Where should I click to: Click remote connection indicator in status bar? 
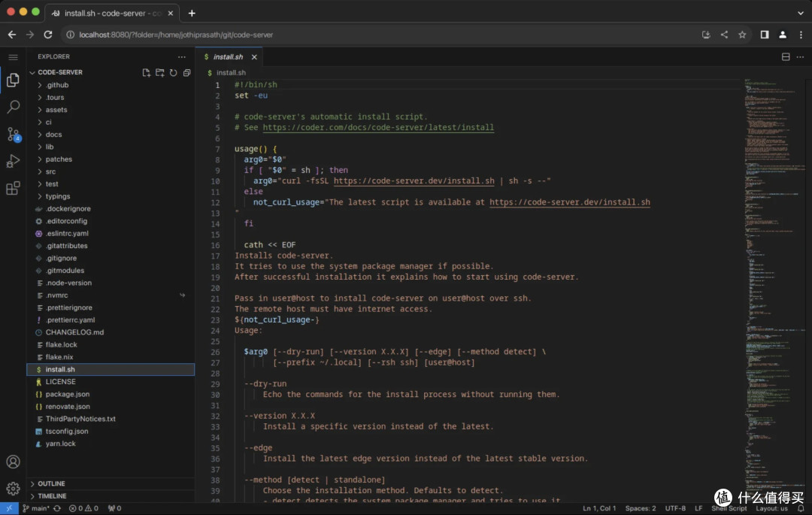pyautogui.click(x=9, y=508)
